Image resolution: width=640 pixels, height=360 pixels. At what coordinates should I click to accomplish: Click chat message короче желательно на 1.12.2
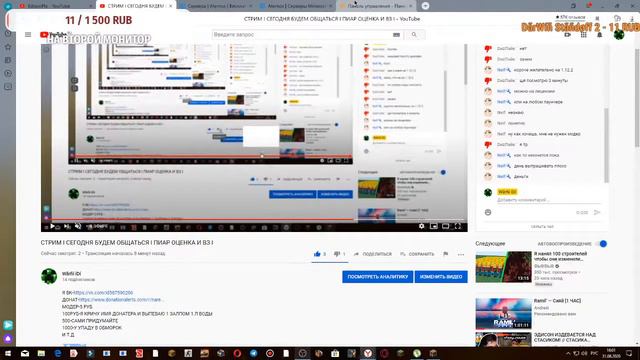tap(543, 70)
